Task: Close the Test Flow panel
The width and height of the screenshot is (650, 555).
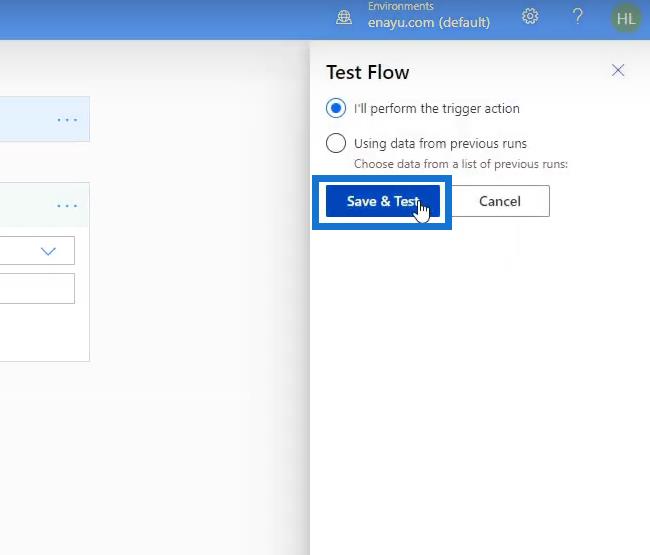Action: [618, 70]
